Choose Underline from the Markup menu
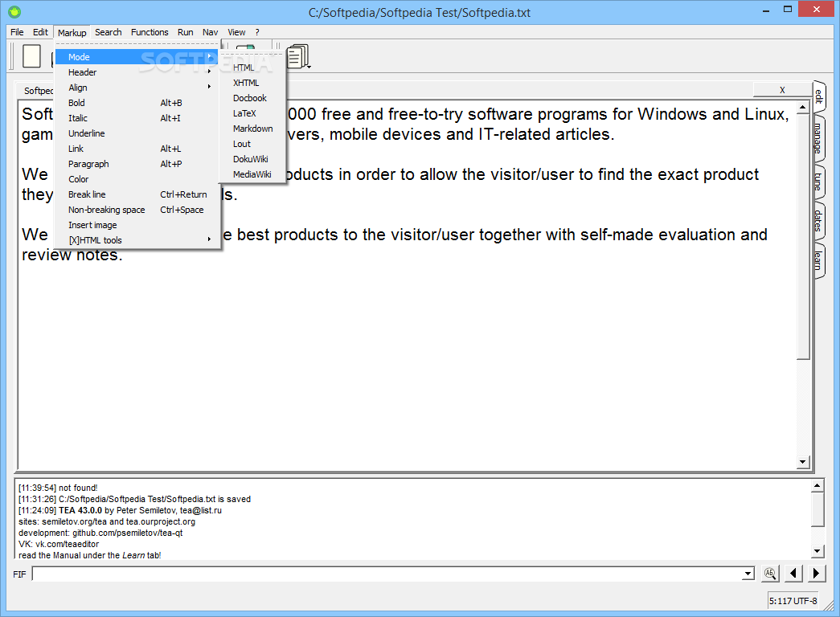This screenshot has width=840, height=617. (137, 133)
